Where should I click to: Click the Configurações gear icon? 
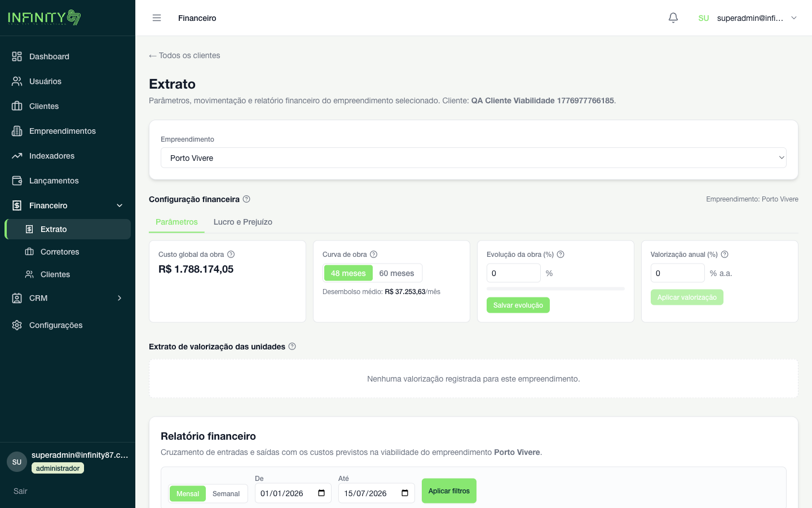(17, 325)
